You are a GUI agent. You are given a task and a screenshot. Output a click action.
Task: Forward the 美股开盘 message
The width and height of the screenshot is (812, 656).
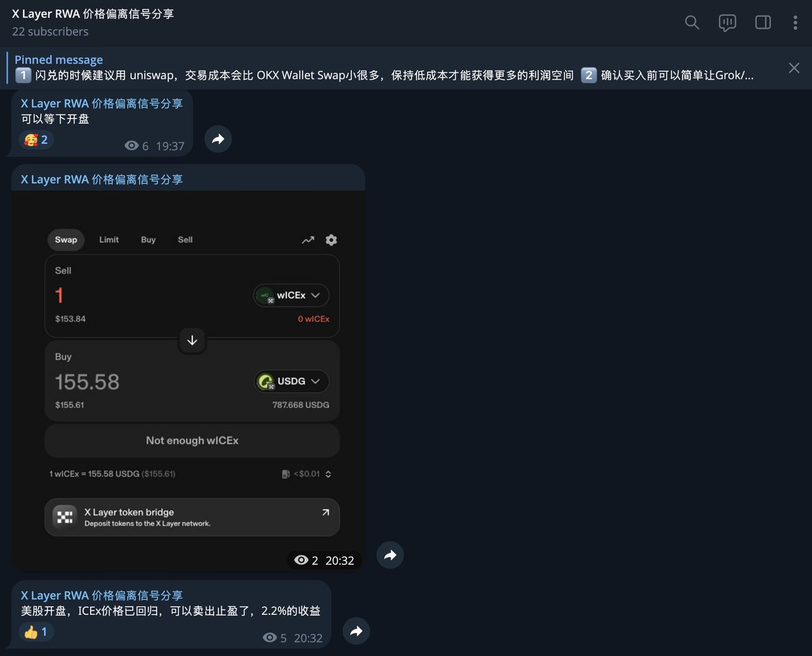[x=356, y=631]
